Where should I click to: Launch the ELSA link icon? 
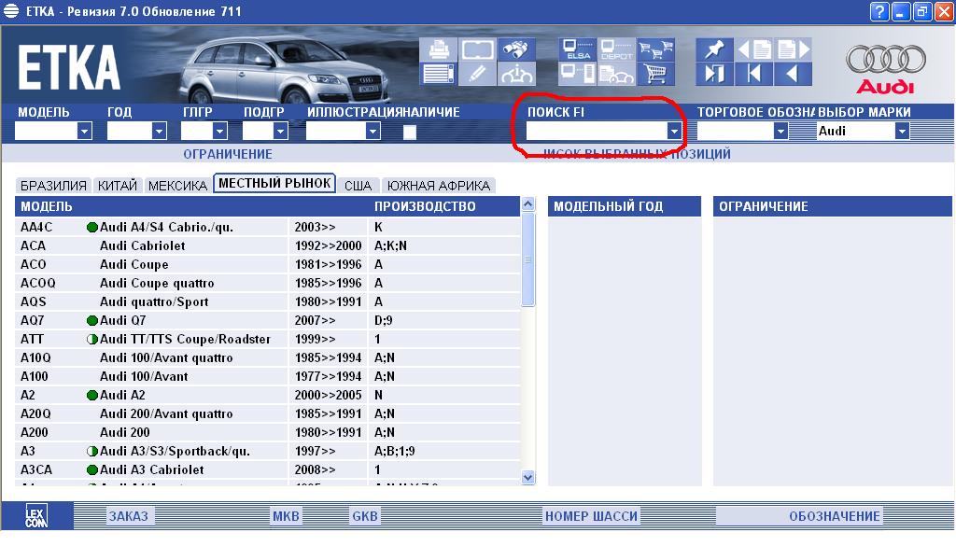click(x=576, y=49)
